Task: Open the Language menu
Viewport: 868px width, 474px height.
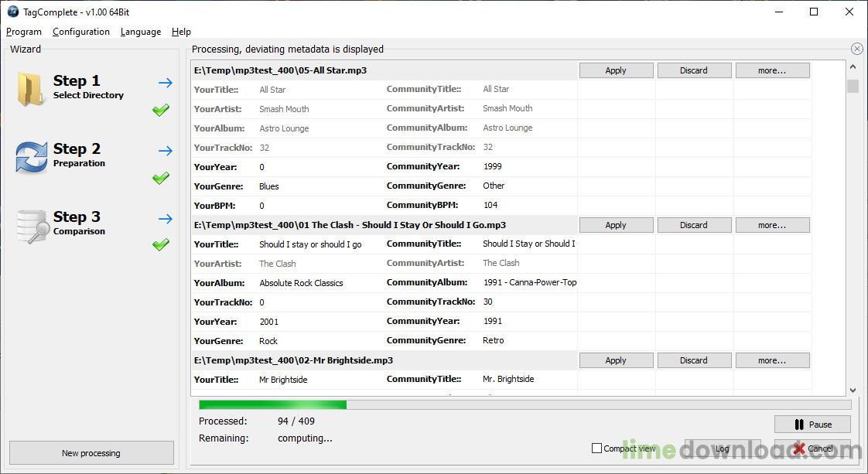Action: point(141,32)
